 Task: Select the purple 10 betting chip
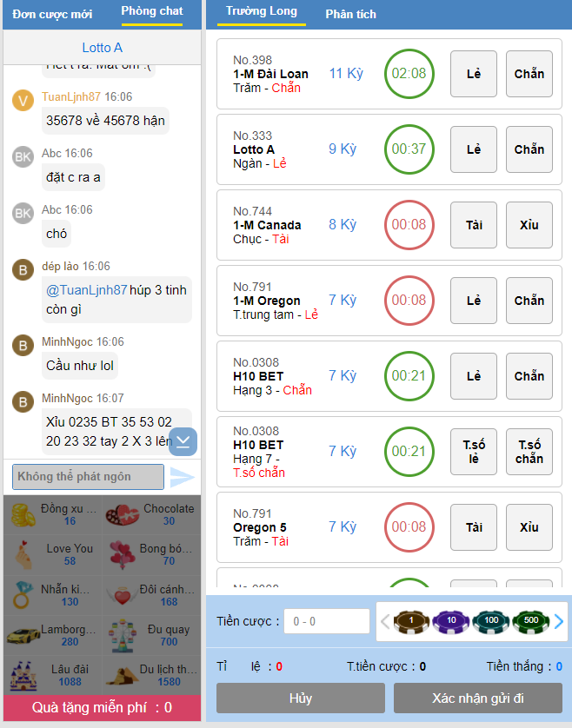(x=451, y=621)
